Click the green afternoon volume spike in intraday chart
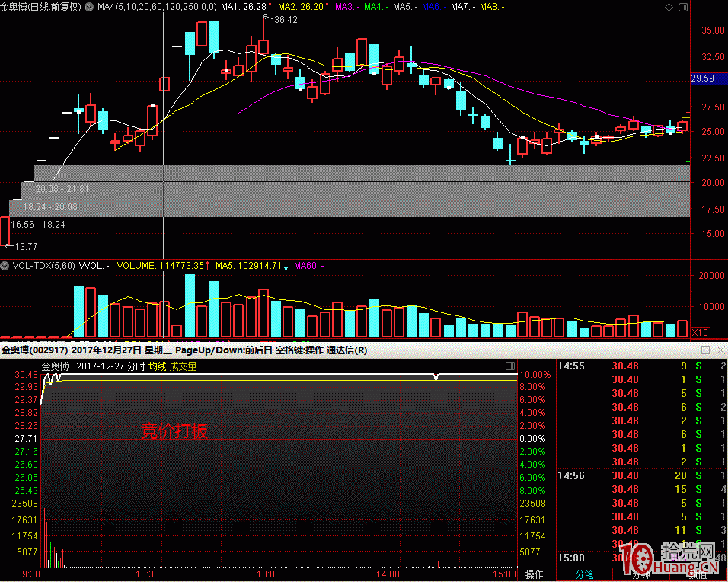This screenshot has height=582, width=728. point(436,554)
